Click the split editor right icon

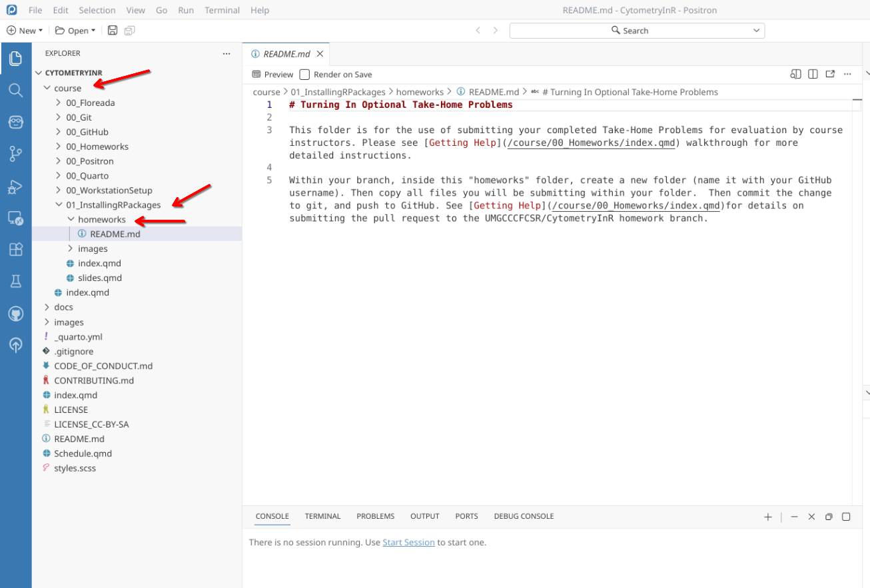(813, 75)
